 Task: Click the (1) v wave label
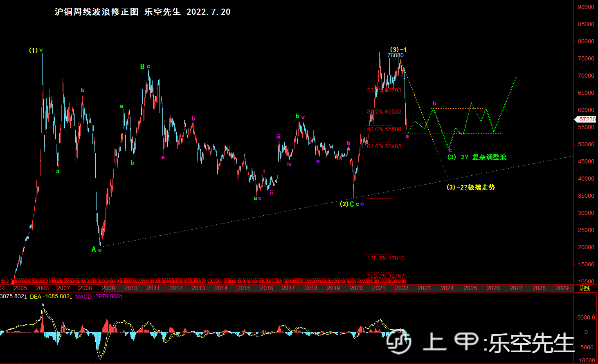(36, 50)
